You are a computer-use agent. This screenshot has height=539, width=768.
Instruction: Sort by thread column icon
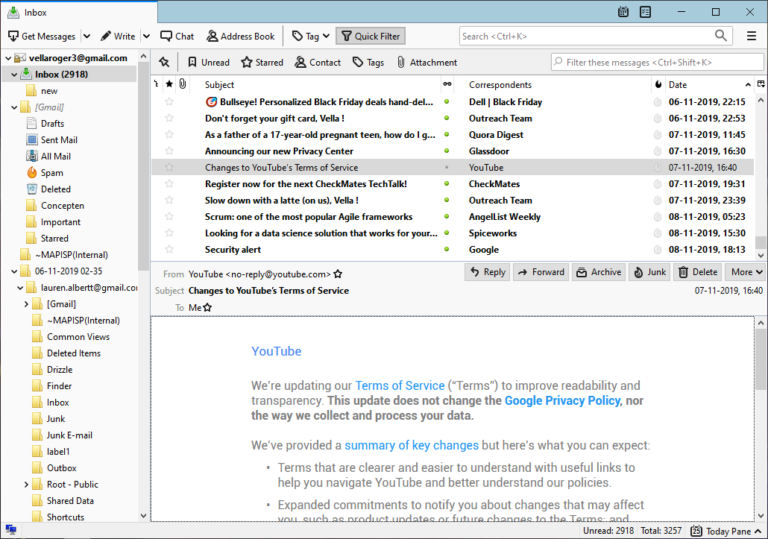point(156,84)
